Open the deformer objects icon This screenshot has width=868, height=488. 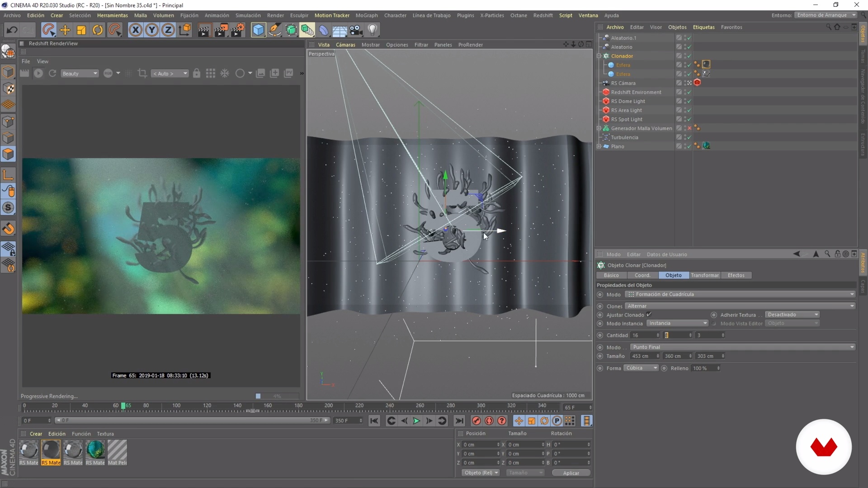tap(324, 30)
